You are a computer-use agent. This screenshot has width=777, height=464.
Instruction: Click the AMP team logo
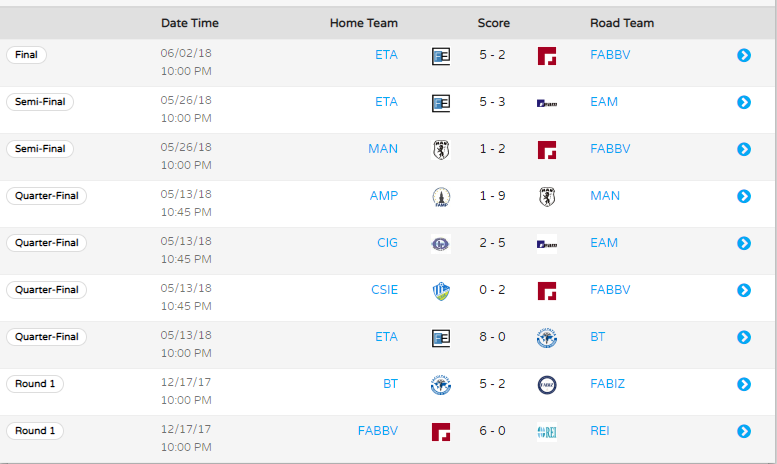click(441, 197)
